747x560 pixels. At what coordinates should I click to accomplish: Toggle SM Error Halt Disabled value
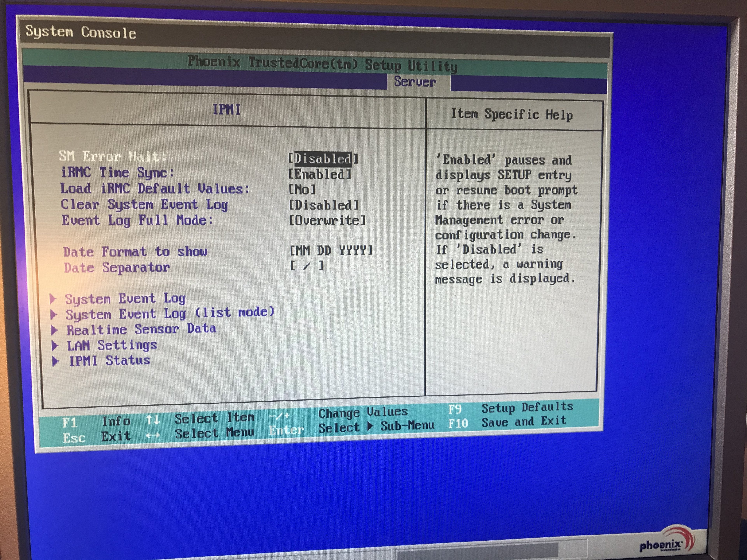[323, 159]
